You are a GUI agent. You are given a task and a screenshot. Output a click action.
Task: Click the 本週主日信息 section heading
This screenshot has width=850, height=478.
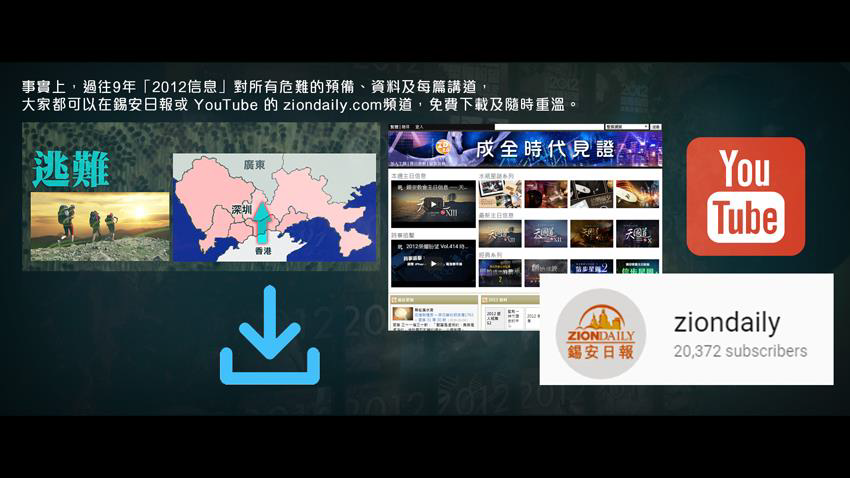click(x=409, y=176)
